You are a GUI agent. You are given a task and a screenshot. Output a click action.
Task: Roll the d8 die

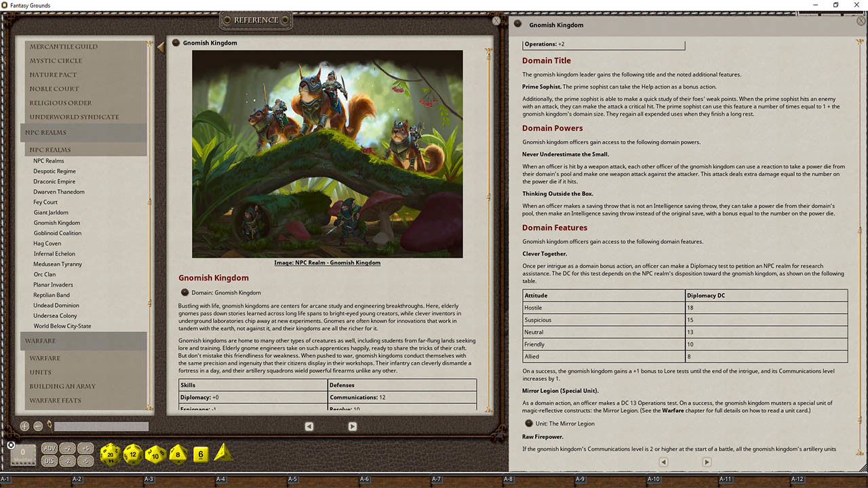(177, 455)
